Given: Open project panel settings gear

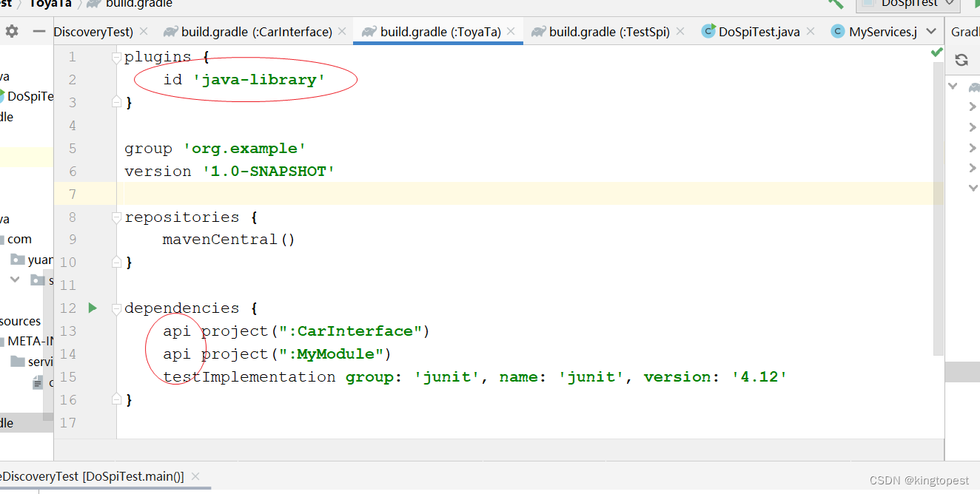Looking at the screenshot, I should point(12,32).
